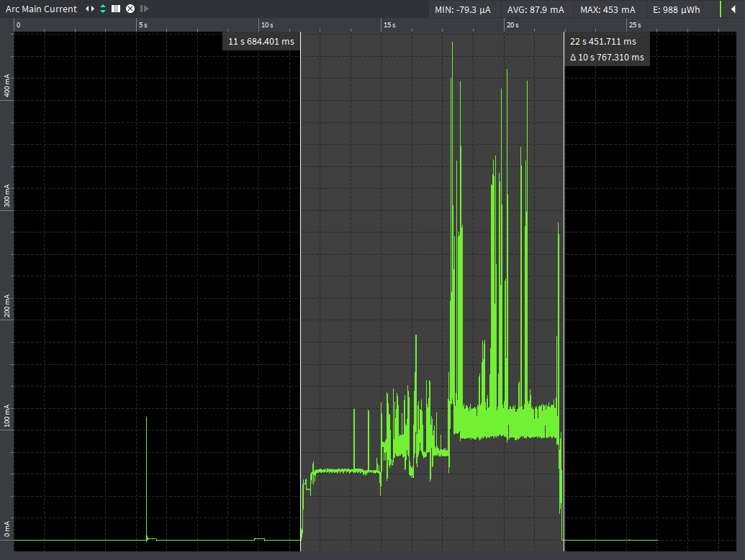Click the MIN: -79.3 µA statistic

point(462,9)
